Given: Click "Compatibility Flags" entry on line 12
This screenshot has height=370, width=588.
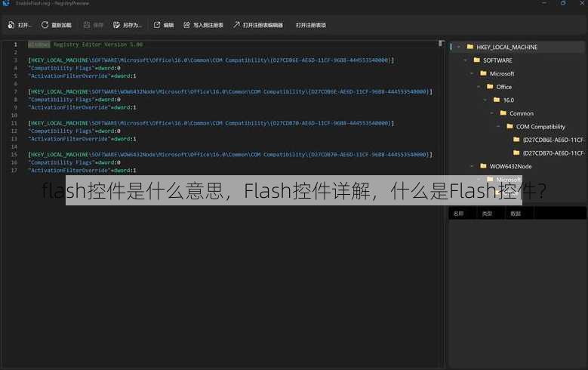Looking at the screenshot, I should tap(74, 131).
